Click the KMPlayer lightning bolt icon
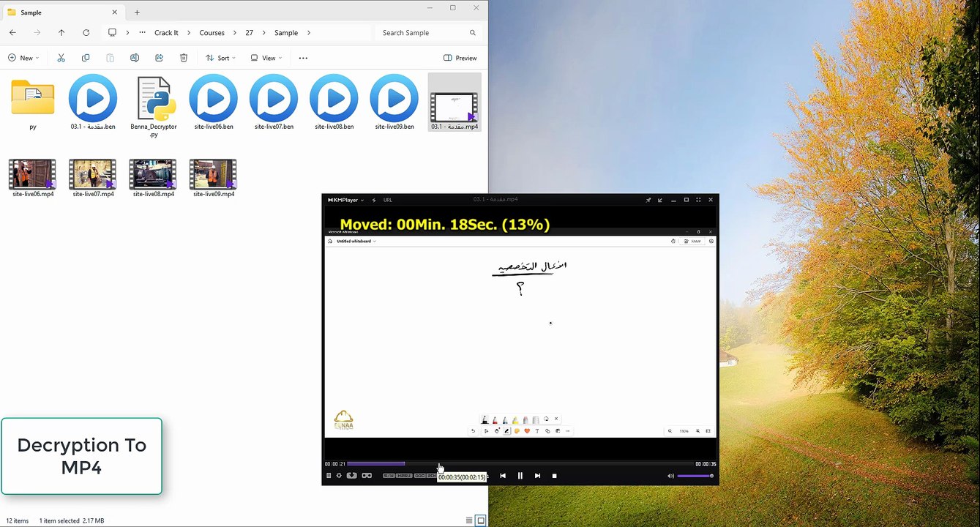The height and width of the screenshot is (527, 980). coord(374,200)
